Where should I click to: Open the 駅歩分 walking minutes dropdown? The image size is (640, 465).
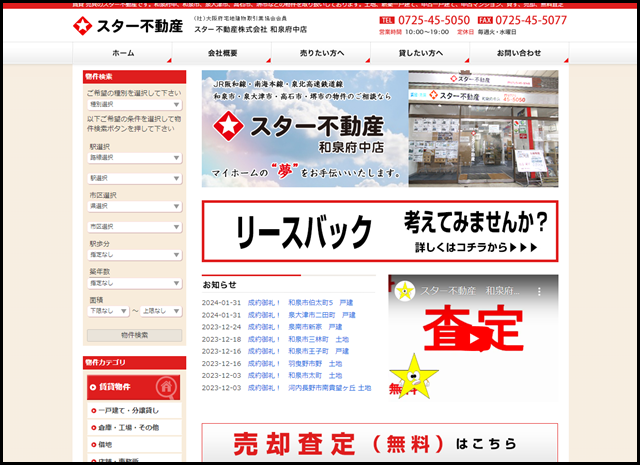pos(134,257)
